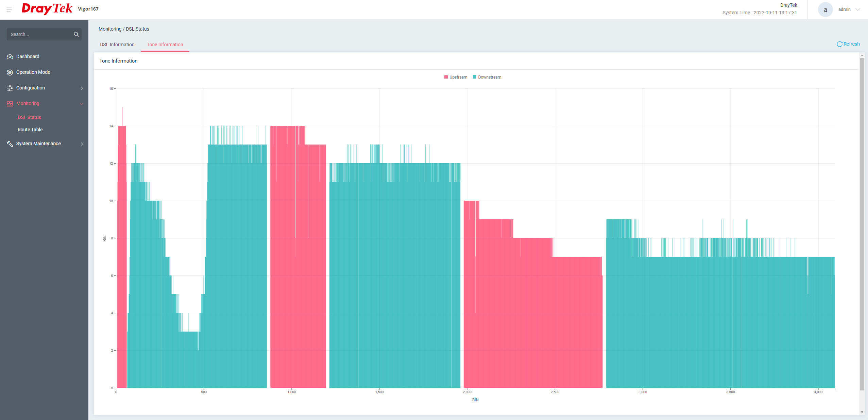The height and width of the screenshot is (420, 868).
Task: Click the System Maintenance wrench icon
Action: (x=10, y=144)
